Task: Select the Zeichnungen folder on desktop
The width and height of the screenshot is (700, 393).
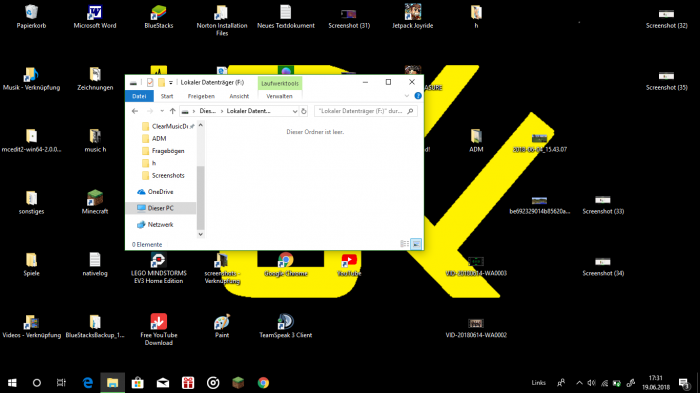Action: point(95,79)
